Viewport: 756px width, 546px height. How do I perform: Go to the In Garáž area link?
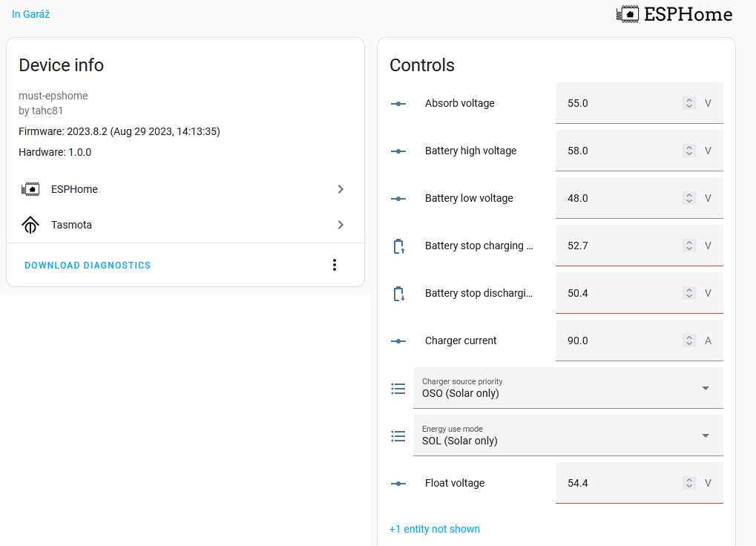coord(31,14)
